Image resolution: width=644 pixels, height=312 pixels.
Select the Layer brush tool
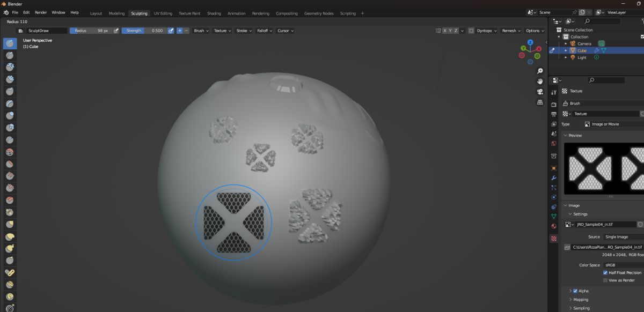10,103
